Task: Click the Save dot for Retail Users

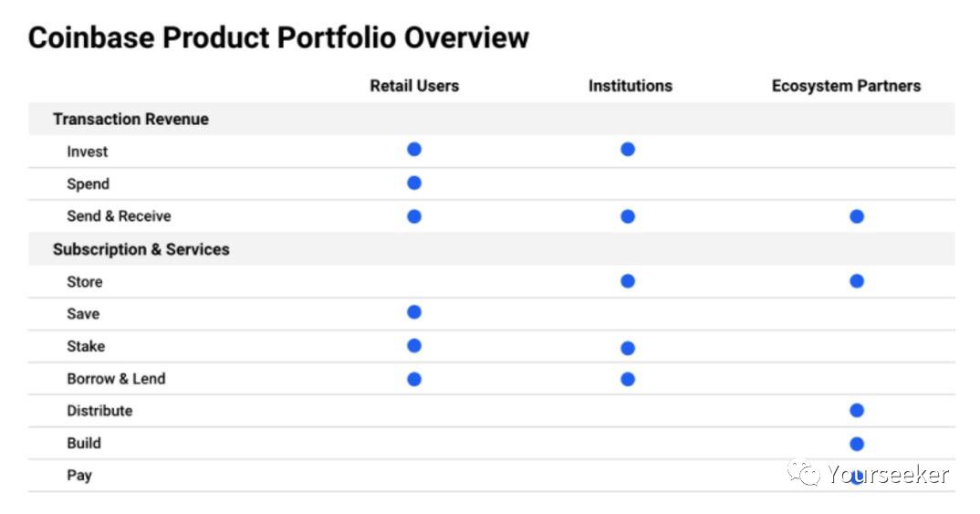Action: [x=413, y=312]
